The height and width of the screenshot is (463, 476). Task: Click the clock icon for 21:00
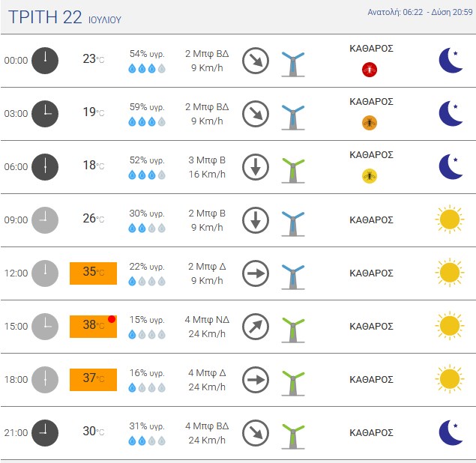[45, 433]
